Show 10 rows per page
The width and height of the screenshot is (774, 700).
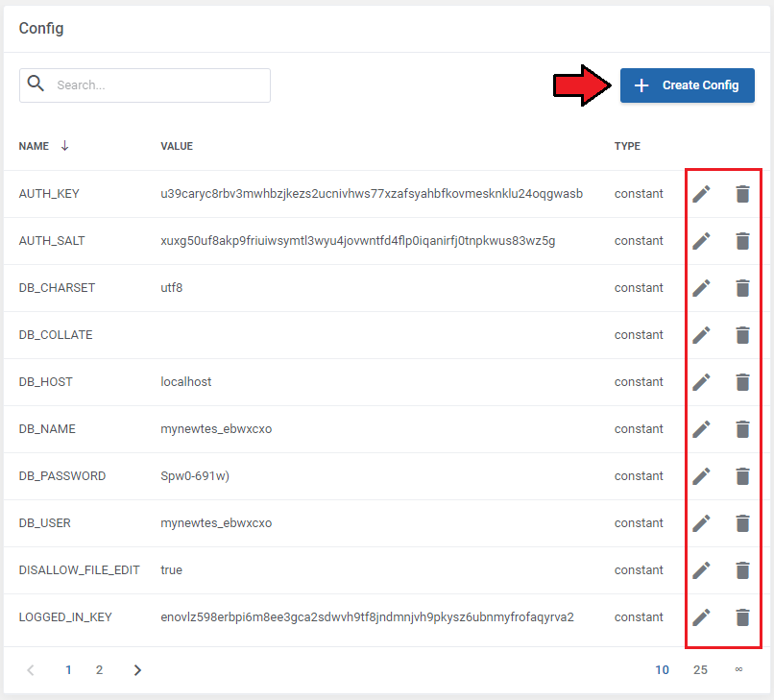[662, 670]
